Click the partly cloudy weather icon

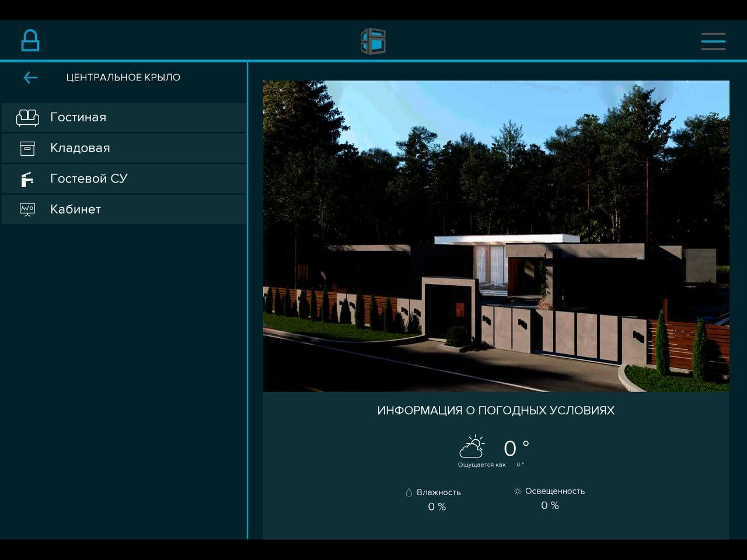472,447
